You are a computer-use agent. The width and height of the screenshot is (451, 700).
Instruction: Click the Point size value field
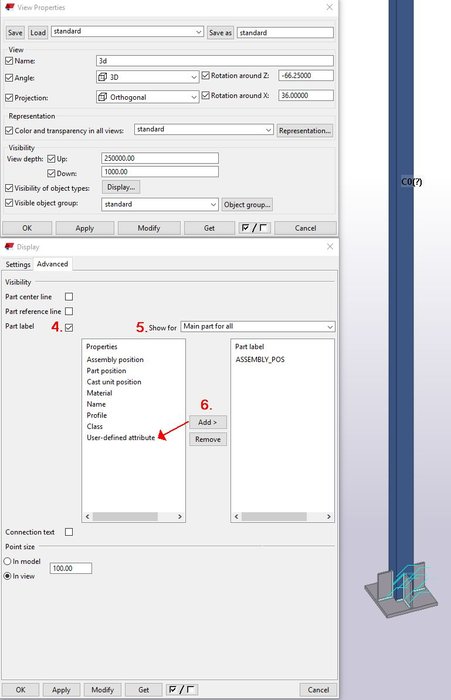(x=71, y=568)
